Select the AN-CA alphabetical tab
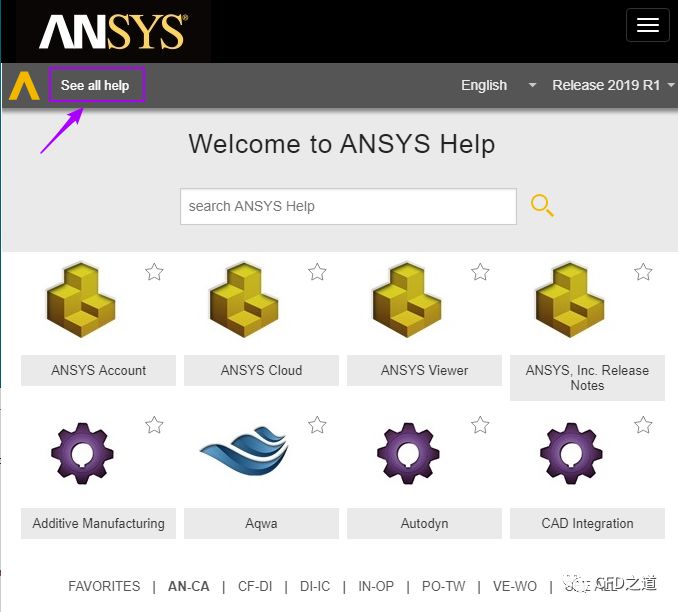This screenshot has width=678, height=612. [x=189, y=586]
